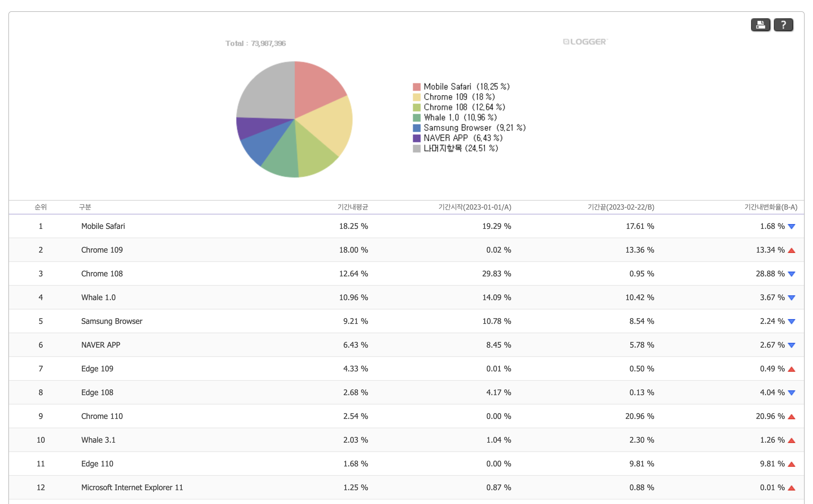This screenshot has width=813, height=504.
Task: Click the NAVER APP legend color swatch
Action: [x=416, y=138]
